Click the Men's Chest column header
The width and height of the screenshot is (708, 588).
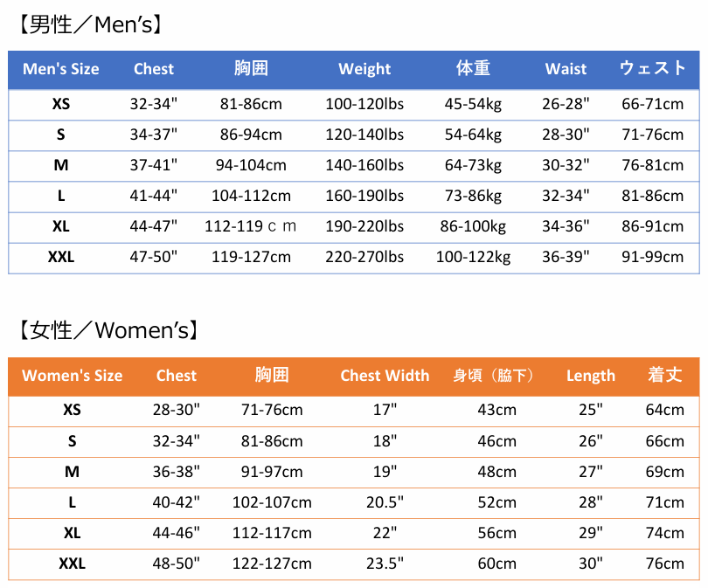point(154,69)
